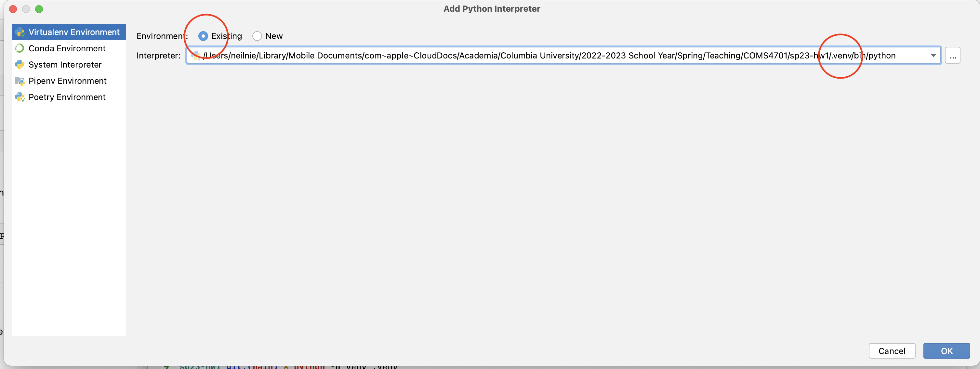The image size is (980, 369).
Task: Click the green zoom window button
Action: (x=39, y=9)
